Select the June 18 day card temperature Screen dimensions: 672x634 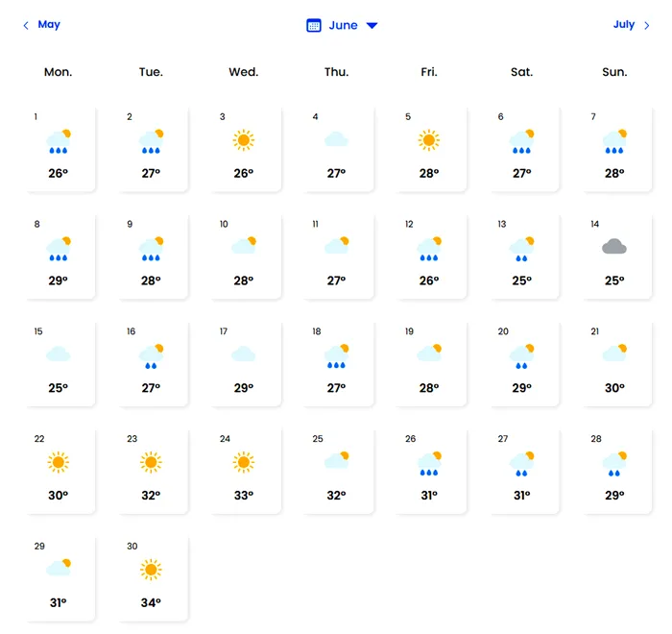coord(336,388)
